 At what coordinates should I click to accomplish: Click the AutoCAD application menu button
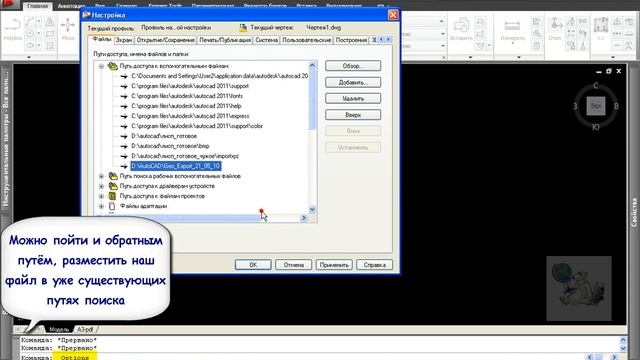(x=9, y=4)
